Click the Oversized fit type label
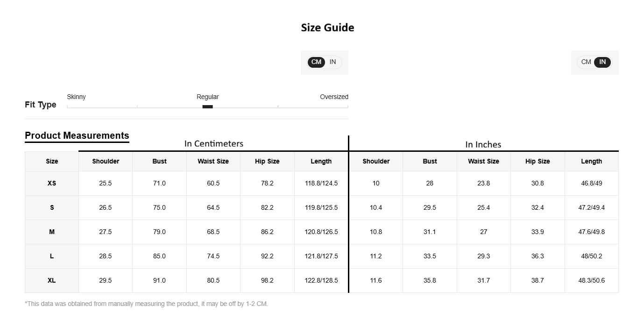 tap(334, 97)
